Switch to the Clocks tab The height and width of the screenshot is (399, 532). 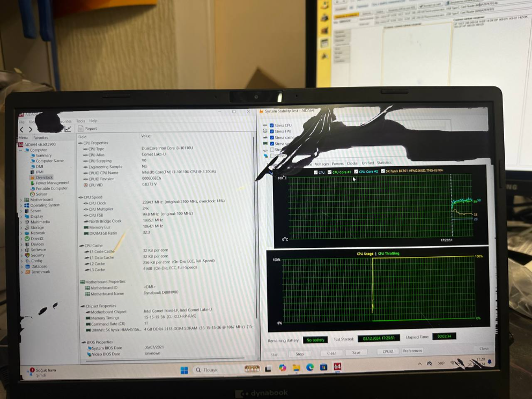coord(352,163)
